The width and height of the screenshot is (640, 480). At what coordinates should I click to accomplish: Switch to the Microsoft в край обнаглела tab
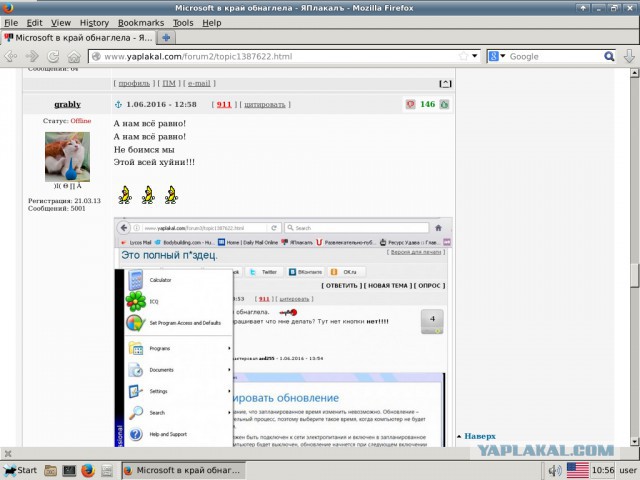pos(78,38)
